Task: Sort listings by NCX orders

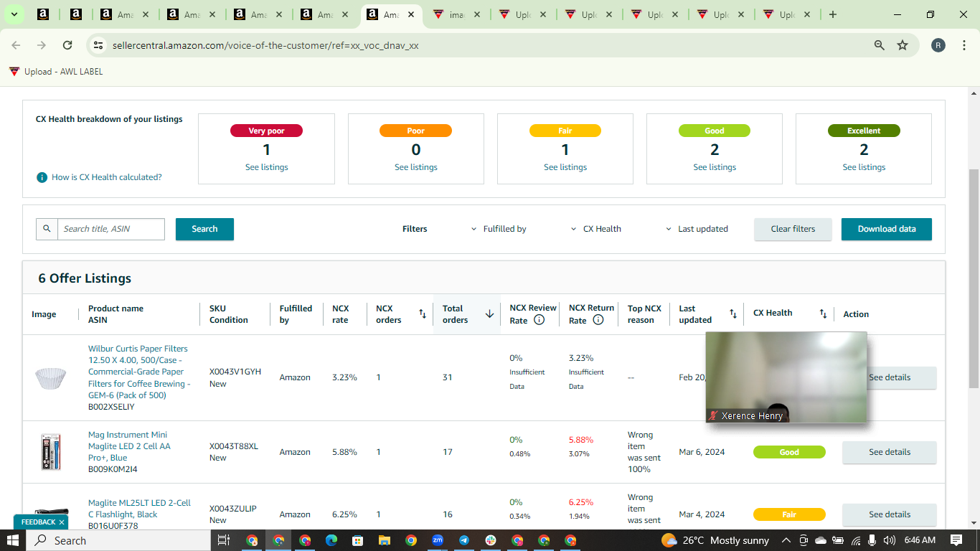Action: point(423,314)
